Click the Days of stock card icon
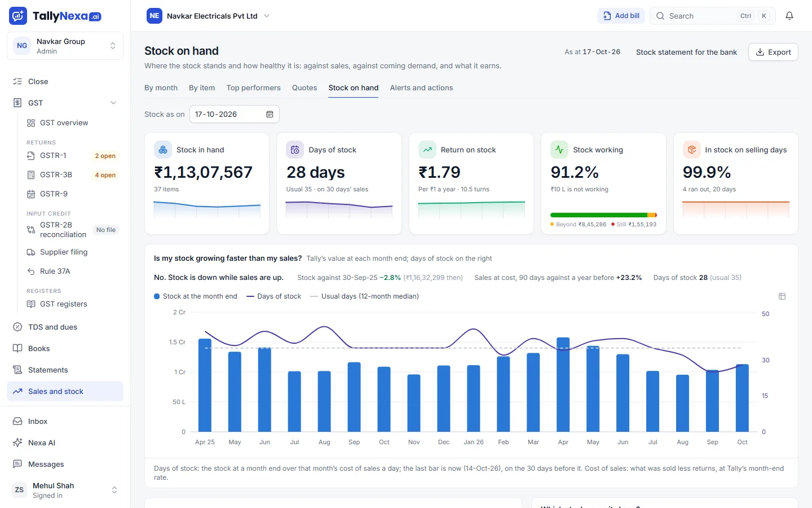Viewport: 812px width, 508px height. (295, 150)
